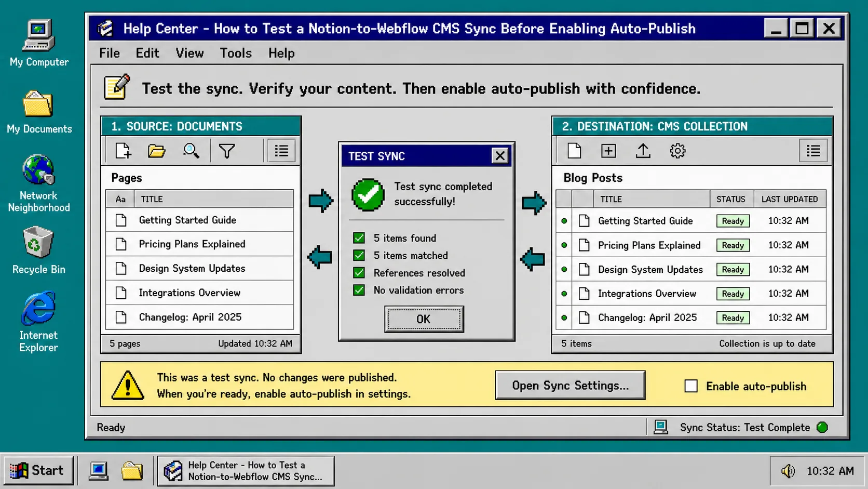The image size is (868, 489).
Task: Click OK in the Test Sync dialog
Action: point(424,319)
